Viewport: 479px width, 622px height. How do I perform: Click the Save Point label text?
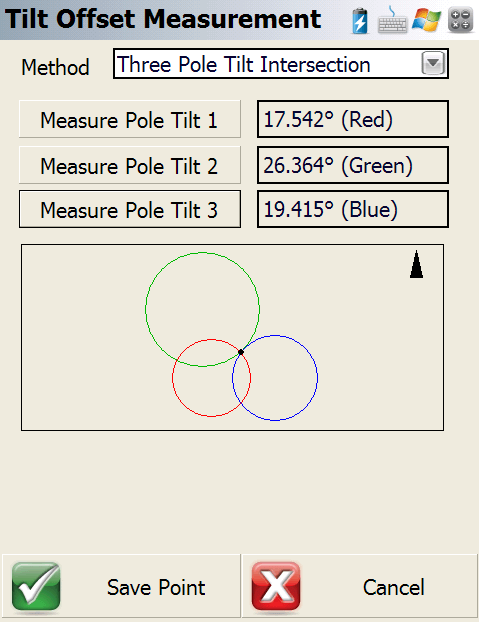point(156,587)
